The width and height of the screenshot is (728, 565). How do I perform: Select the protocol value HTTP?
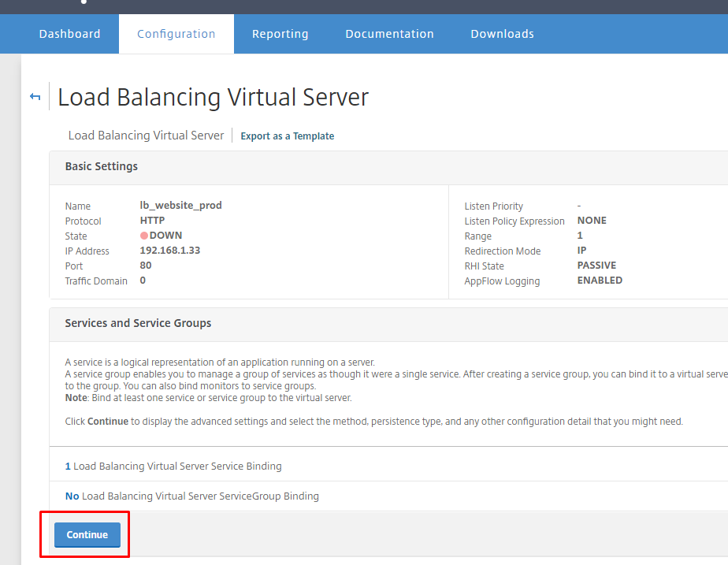tap(152, 220)
